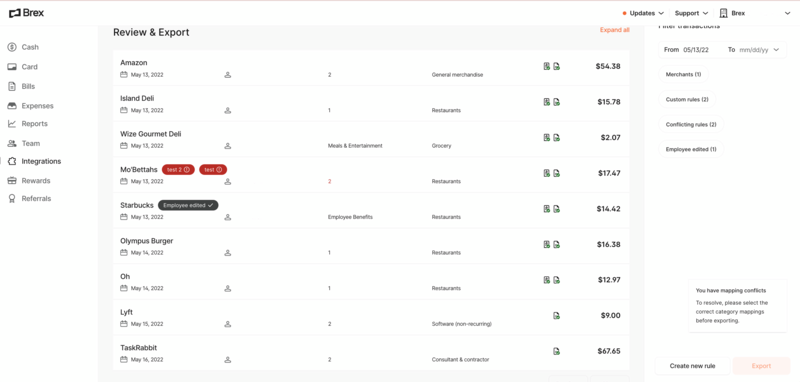800x382 pixels.
Task: Click the Employee edited badge on Starbucks
Action: click(188, 205)
